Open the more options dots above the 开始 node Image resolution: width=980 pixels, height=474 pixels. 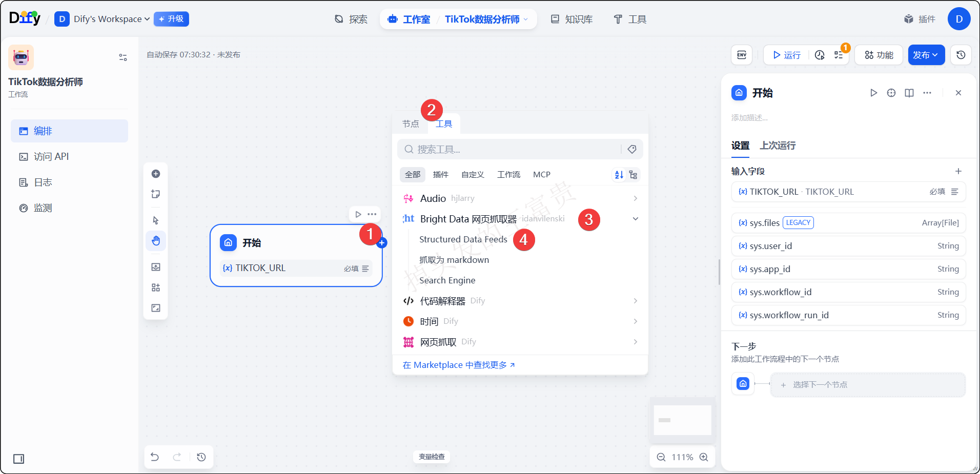pos(372,214)
